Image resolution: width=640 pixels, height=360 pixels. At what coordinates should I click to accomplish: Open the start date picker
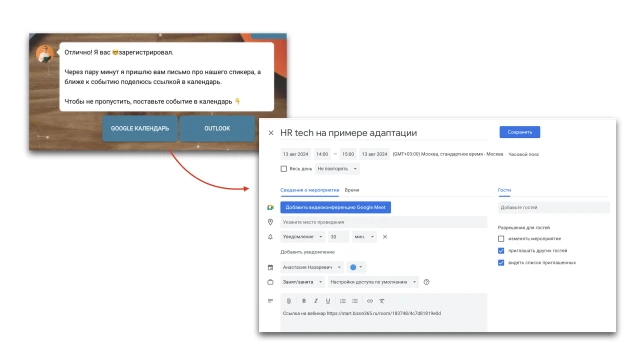point(296,154)
